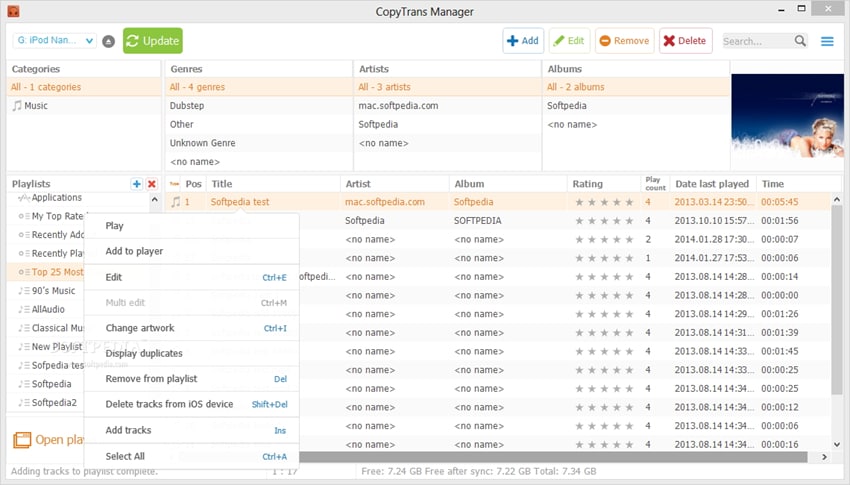Select All - 1 categories row
The image size is (850, 485).
coord(84,87)
